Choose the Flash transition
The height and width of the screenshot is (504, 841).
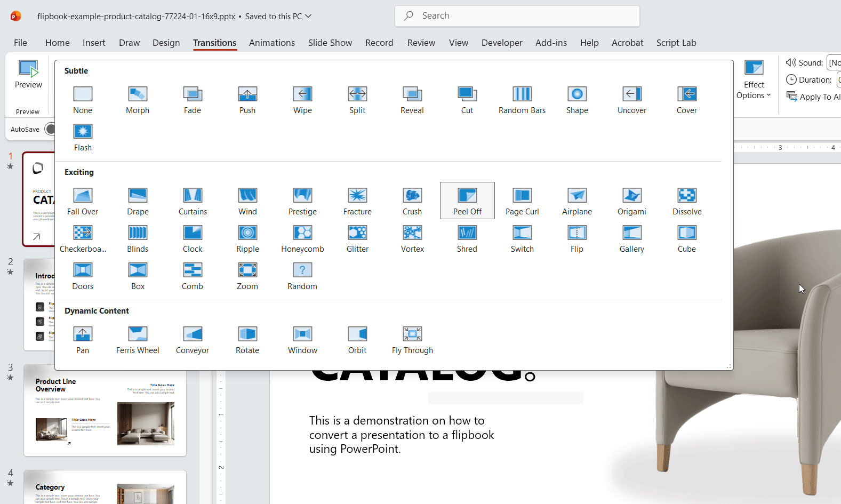[83, 137]
